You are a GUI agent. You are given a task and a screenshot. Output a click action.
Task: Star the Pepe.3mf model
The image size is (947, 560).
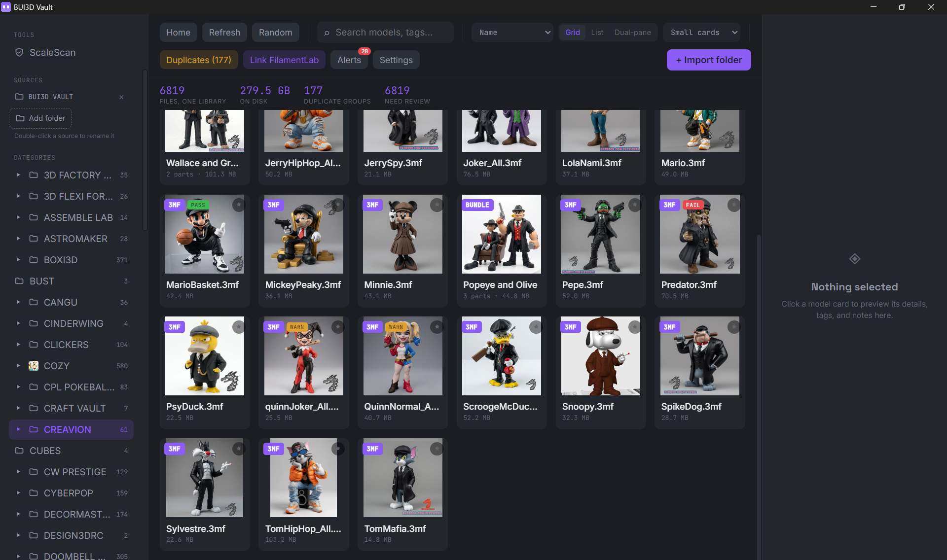click(635, 204)
